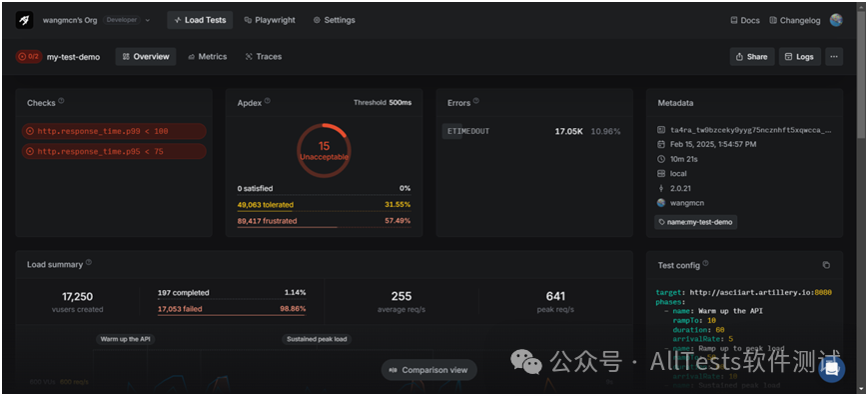This screenshot has height=396, width=868.
Task: Click the 89,417 frustrated row
Action: point(324,221)
